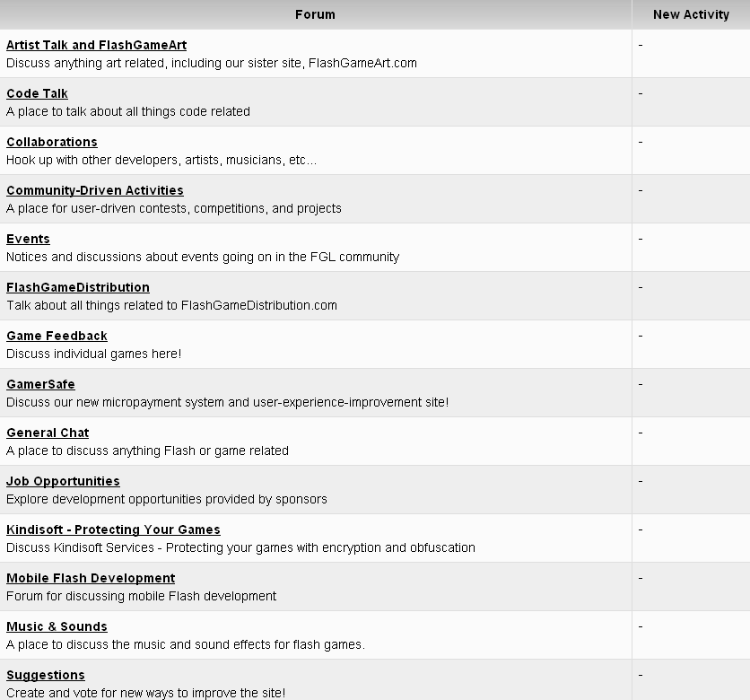Viewport: 750px width, 700px height.
Task: Go to the GamerSafe forum
Action: click(x=40, y=384)
